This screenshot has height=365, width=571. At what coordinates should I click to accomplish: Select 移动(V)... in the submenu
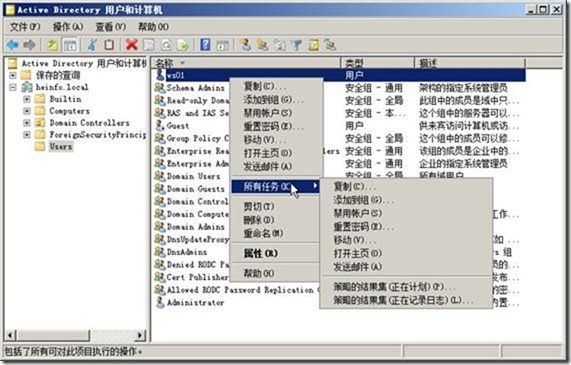[x=406, y=240]
